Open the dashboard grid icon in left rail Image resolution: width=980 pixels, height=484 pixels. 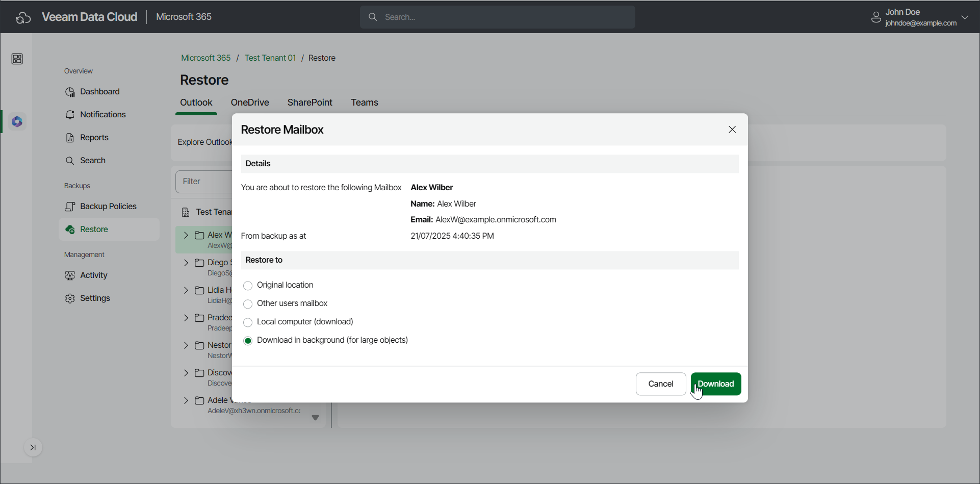(x=17, y=59)
